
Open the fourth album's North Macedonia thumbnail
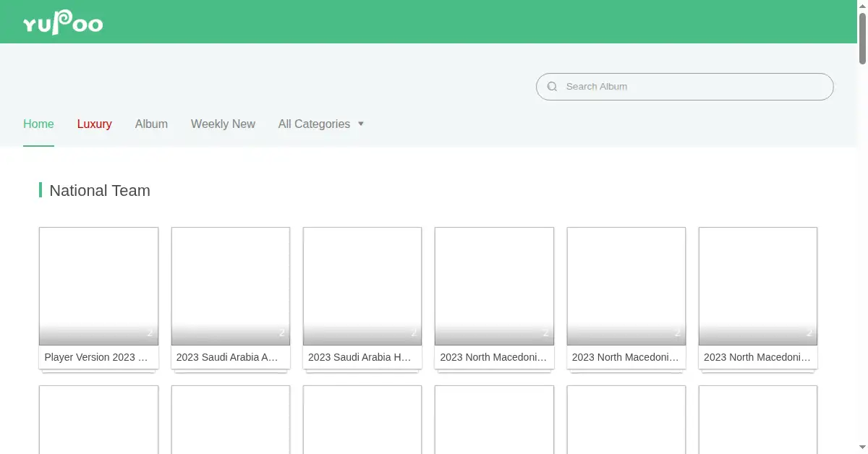click(x=494, y=286)
